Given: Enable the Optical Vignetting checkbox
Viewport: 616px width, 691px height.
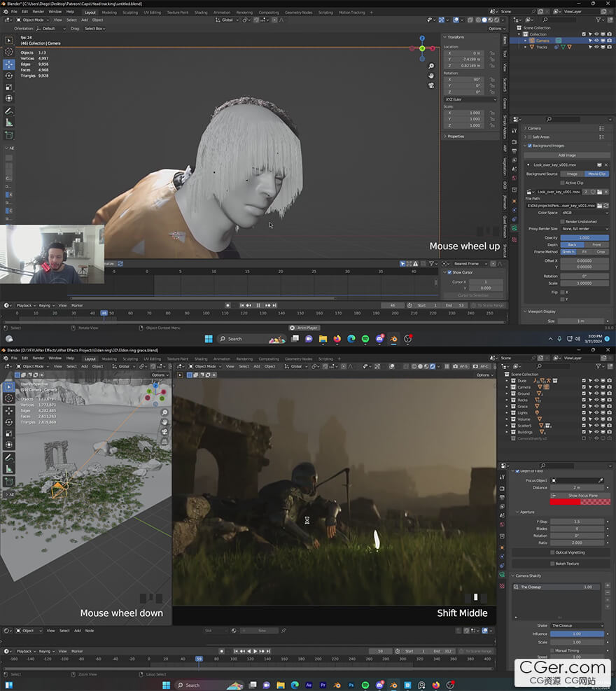Looking at the screenshot, I should click(552, 552).
